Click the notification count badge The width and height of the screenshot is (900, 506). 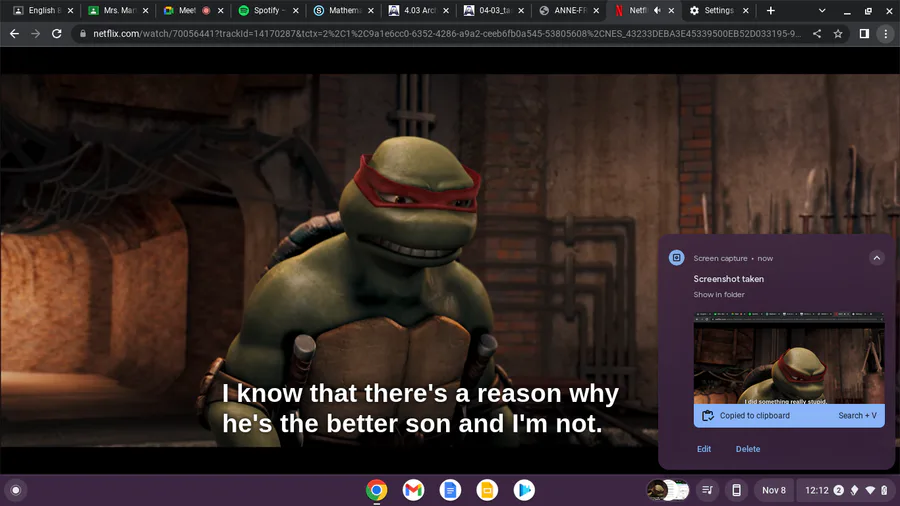[x=839, y=490]
